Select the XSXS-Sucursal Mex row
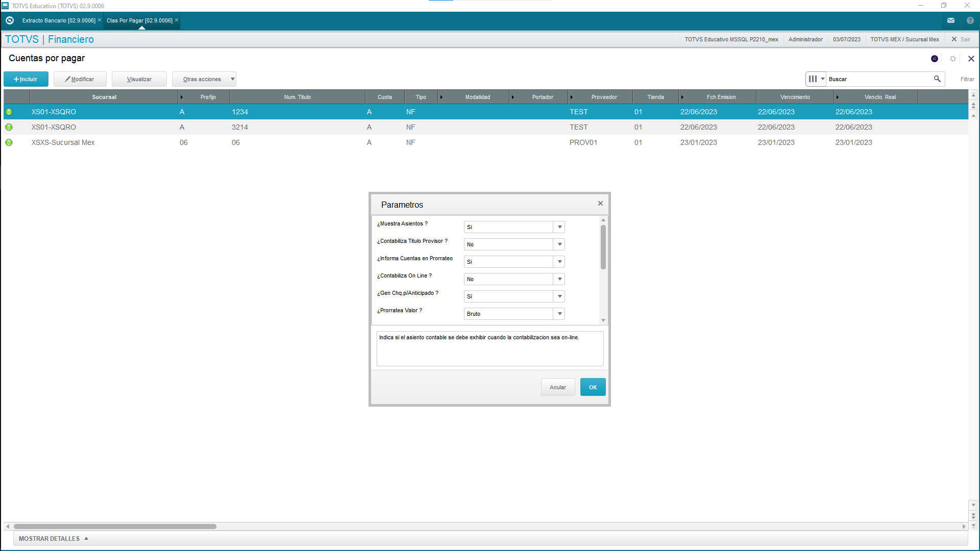Screen dimensions: 980x551 [486, 142]
